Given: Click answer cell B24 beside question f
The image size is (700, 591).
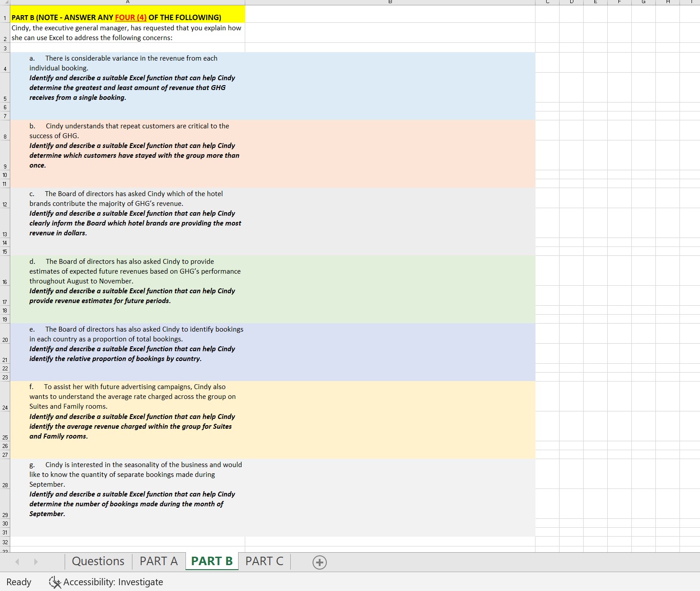Looking at the screenshot, I should (390, 396).
